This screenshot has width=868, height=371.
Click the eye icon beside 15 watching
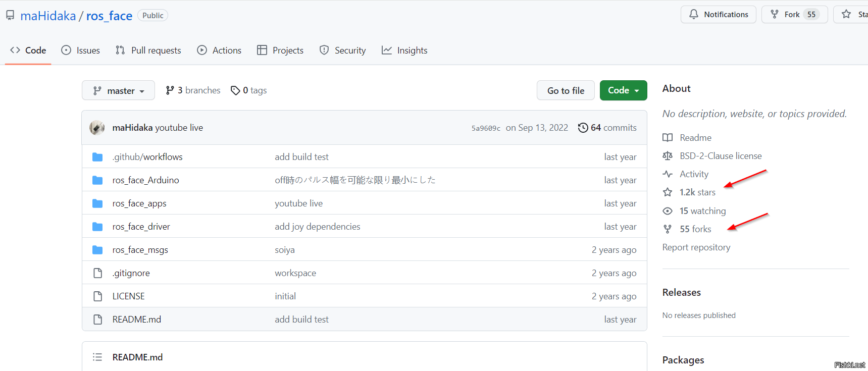(668, 211)
